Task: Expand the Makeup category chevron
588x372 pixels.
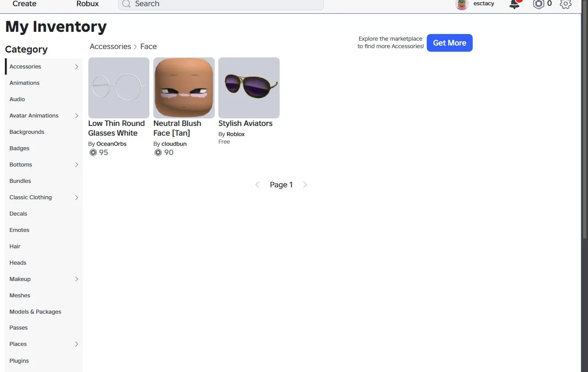Action: tap(76, 279)
